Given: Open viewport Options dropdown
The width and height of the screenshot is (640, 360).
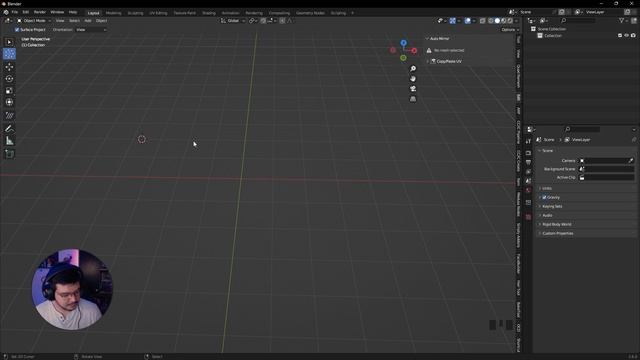Looking at the screenshot, I should 510,30.
